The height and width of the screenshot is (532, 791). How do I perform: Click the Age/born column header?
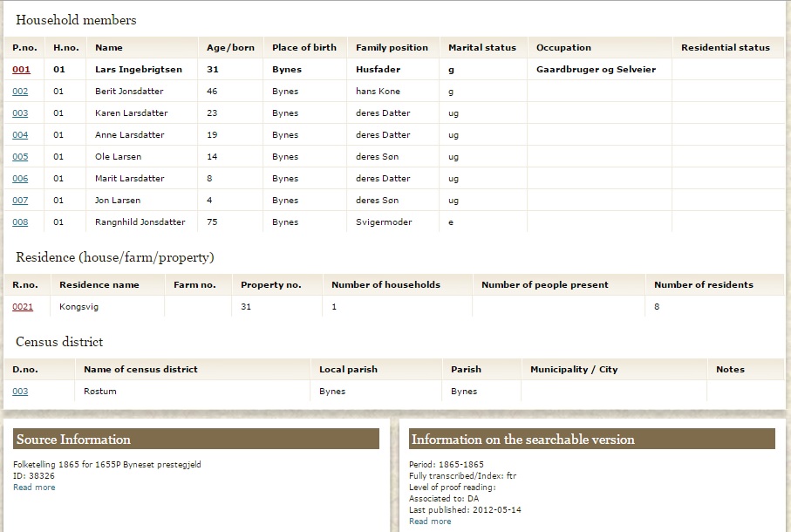pos(230,47)
